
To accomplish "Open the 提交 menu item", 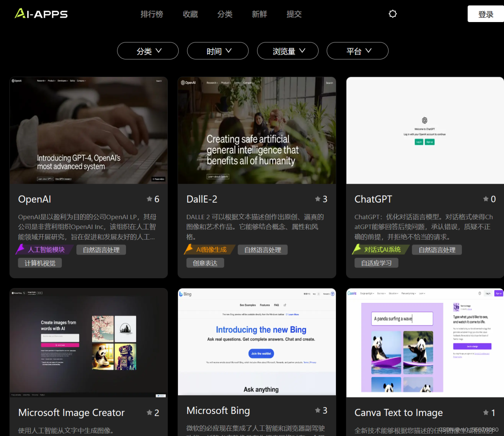I will pyautogui.click(x=294, y=14).
